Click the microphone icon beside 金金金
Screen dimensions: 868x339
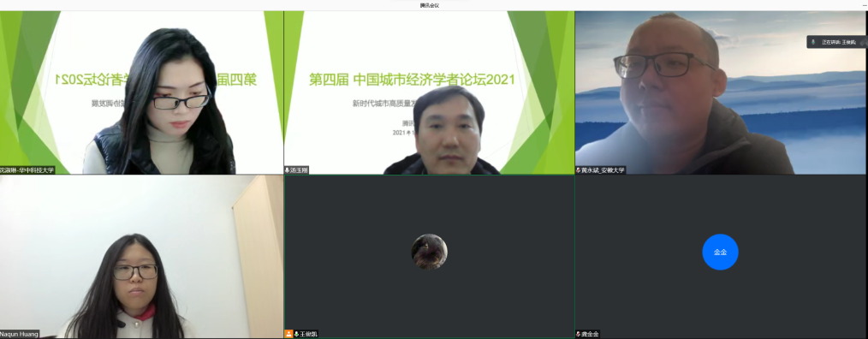[579, 334]
